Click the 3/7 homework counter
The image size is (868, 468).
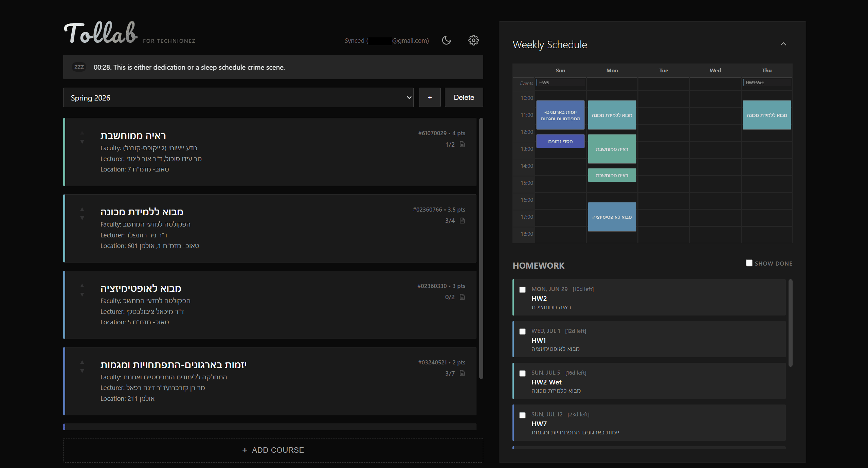(450, 374)
